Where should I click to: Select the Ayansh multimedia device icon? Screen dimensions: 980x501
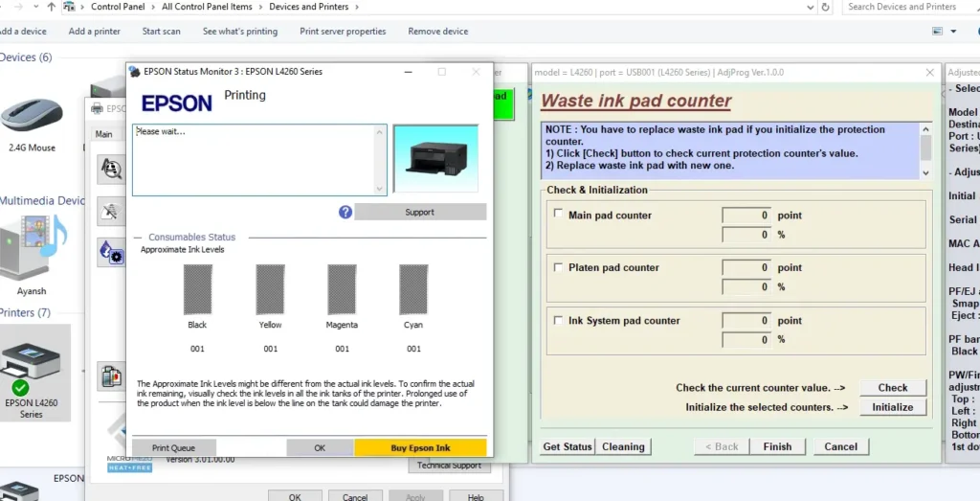(33, 247)
